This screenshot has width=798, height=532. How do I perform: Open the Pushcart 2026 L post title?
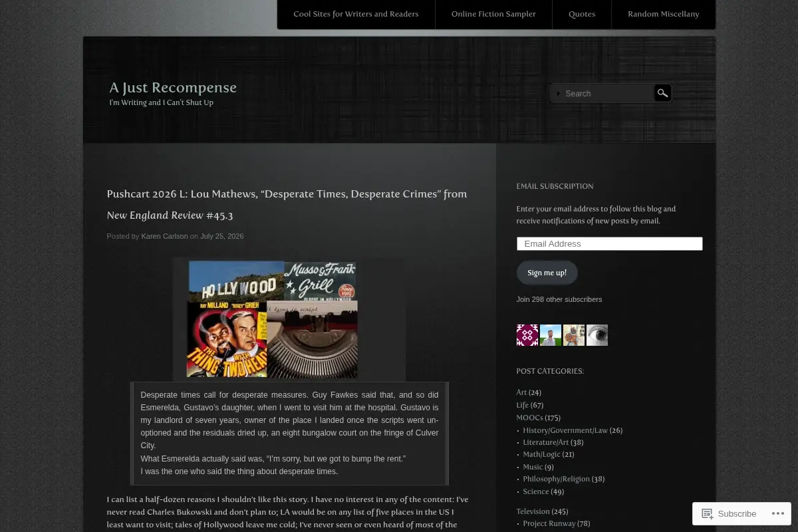pos(287,204)
